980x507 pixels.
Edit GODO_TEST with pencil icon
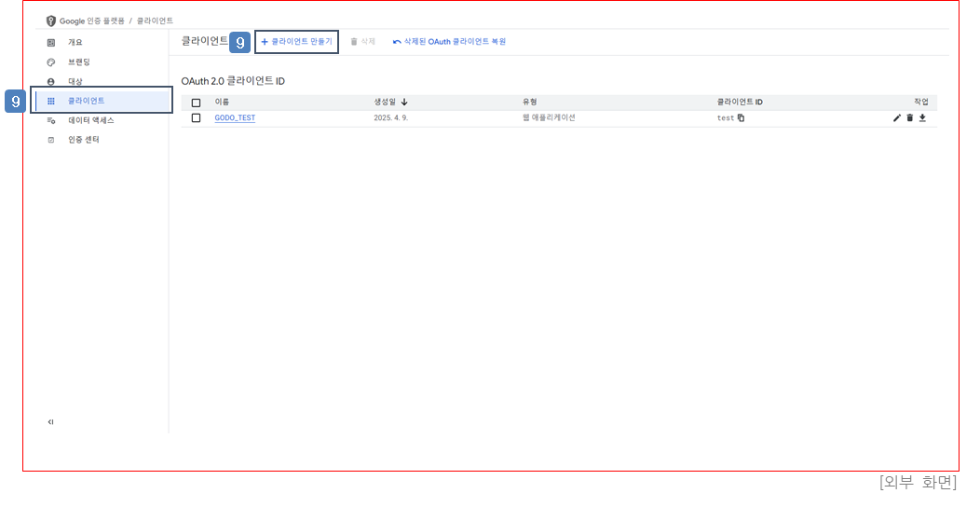click(897, 117)
